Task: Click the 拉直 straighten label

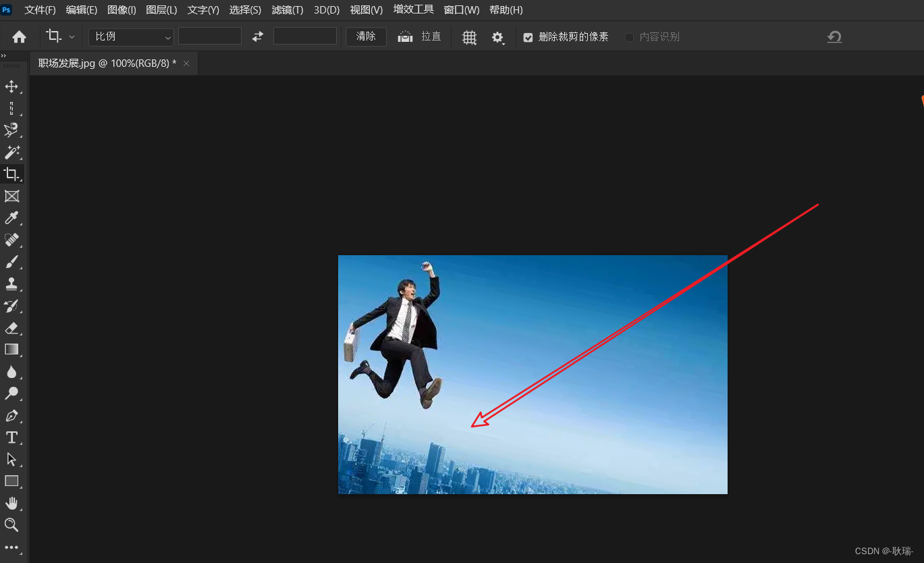Action: pyautogui.click(x=431, y=36)
